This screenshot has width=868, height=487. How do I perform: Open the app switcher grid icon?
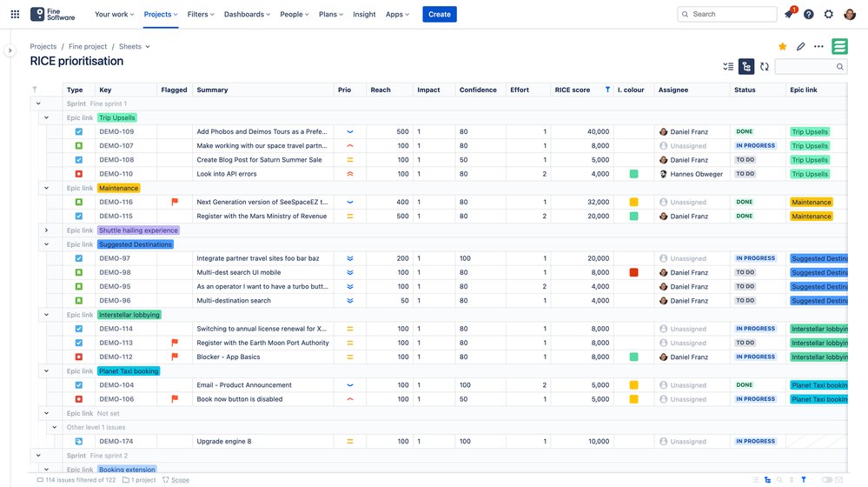[15, 14]
